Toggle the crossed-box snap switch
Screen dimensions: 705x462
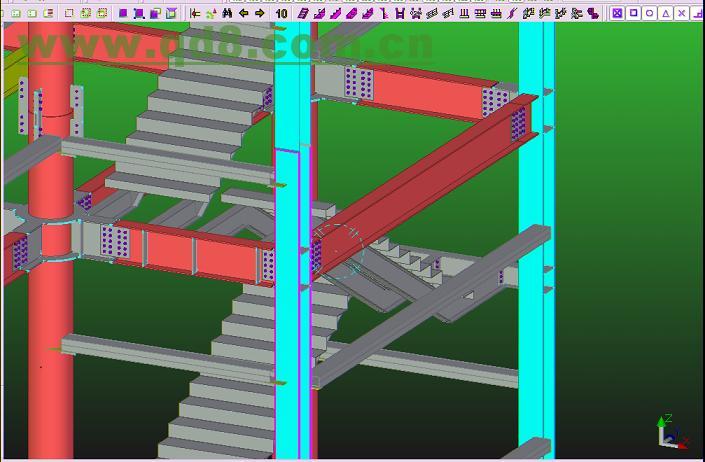click(617, 14)
